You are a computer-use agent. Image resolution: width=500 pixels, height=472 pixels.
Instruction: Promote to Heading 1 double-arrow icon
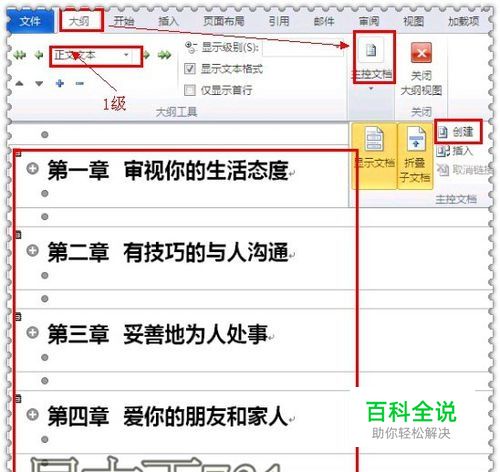pyautogui.click(x=20, y=55)
